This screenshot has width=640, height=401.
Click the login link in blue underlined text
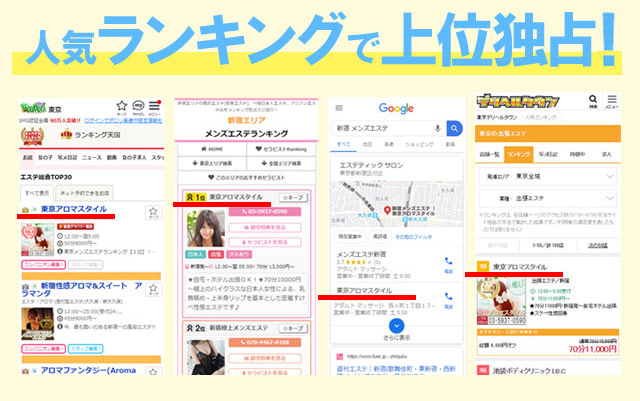(123, 121)
